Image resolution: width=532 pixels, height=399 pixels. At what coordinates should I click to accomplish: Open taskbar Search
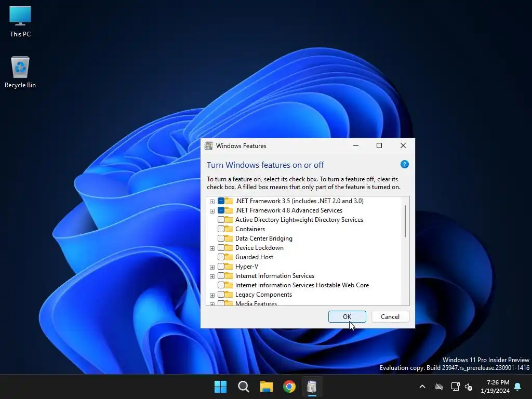click(x=243, y=387)
